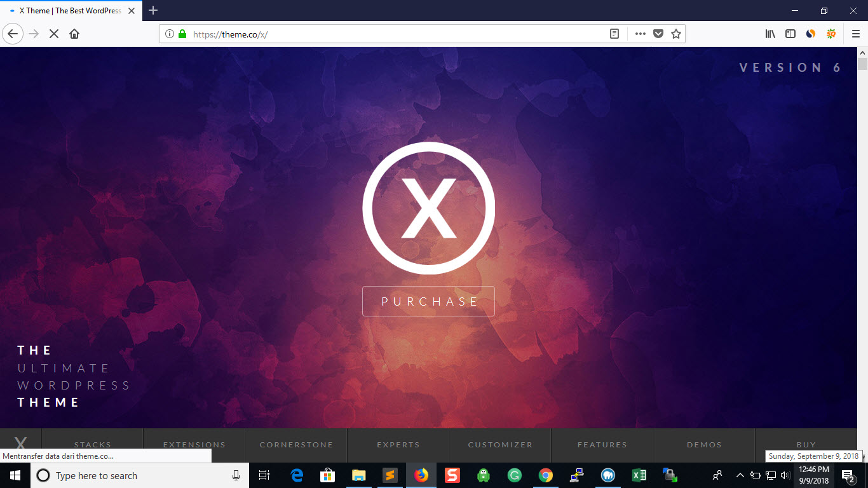The image size is (868, 488).
Task: Open page actions three-dot menu
Action: pyautogui.click(x=640, y=34)
